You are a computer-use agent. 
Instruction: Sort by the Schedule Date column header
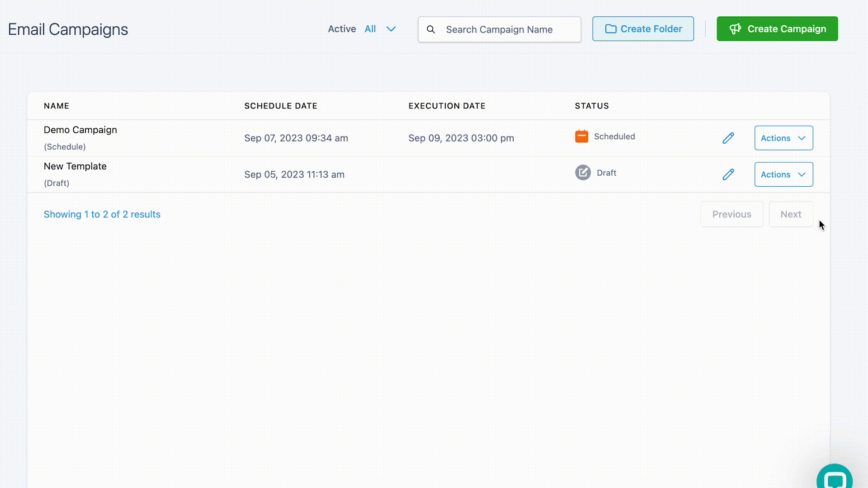[281, 106]
